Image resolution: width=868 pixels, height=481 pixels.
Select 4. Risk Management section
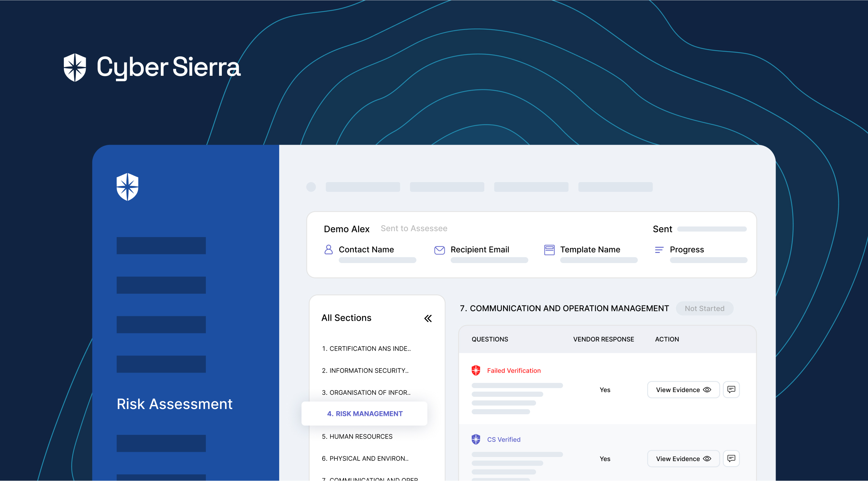click(x=365, y=414)
